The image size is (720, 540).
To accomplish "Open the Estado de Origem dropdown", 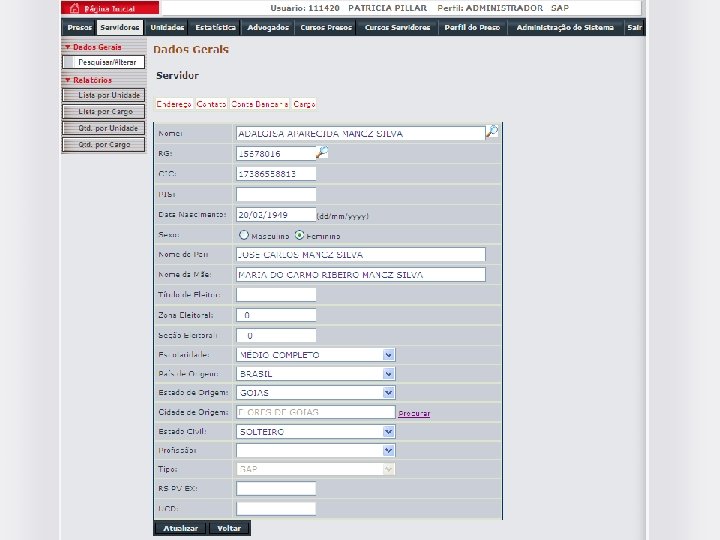I will pos(315,393).
